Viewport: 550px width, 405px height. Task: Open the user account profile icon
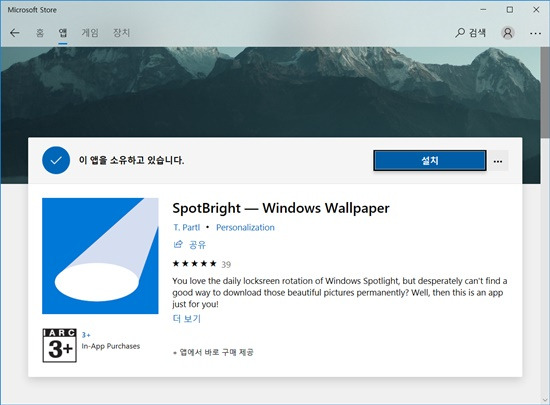point(508,33)
